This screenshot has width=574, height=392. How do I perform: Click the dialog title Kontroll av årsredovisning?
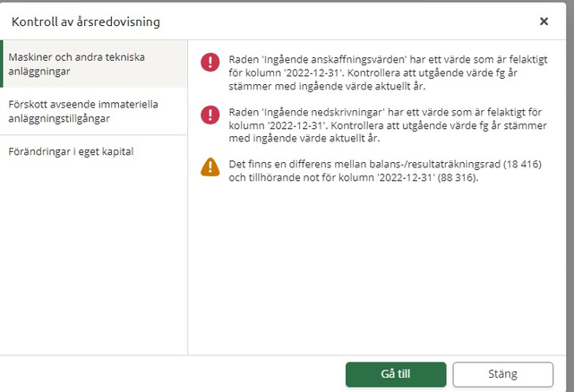pos(86,21)
